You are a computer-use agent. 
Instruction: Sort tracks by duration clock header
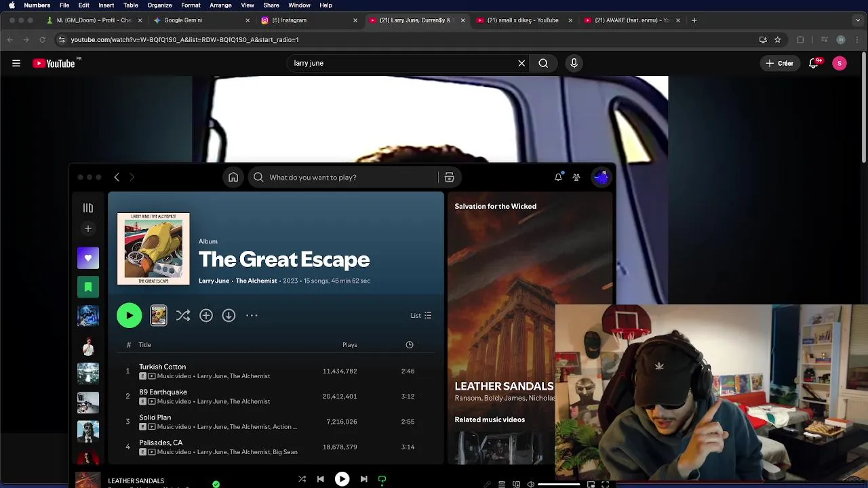point(410,345)
